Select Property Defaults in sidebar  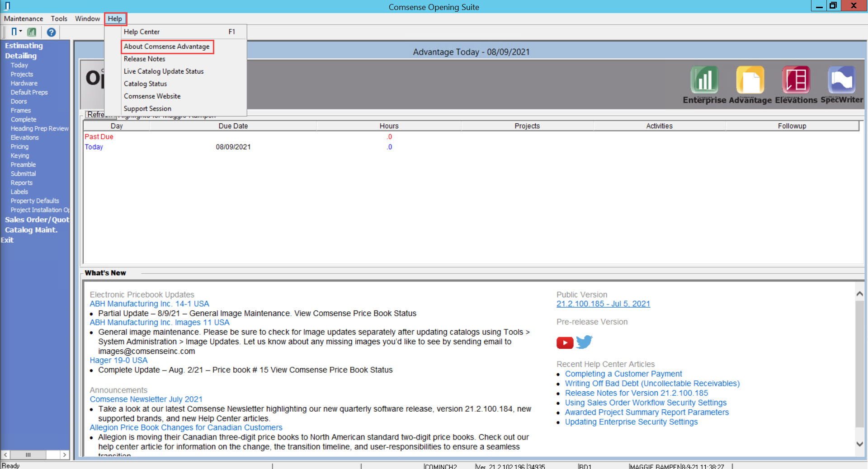[x=35, y=201]
